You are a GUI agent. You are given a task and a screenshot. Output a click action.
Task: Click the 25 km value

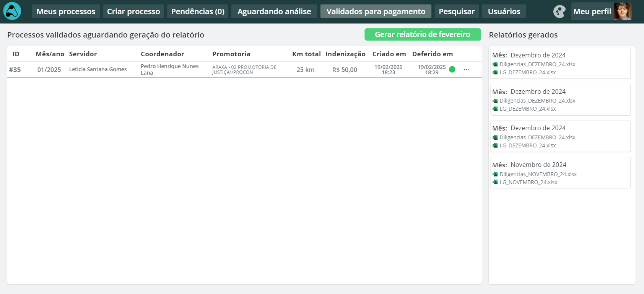(x=306, y=70)
